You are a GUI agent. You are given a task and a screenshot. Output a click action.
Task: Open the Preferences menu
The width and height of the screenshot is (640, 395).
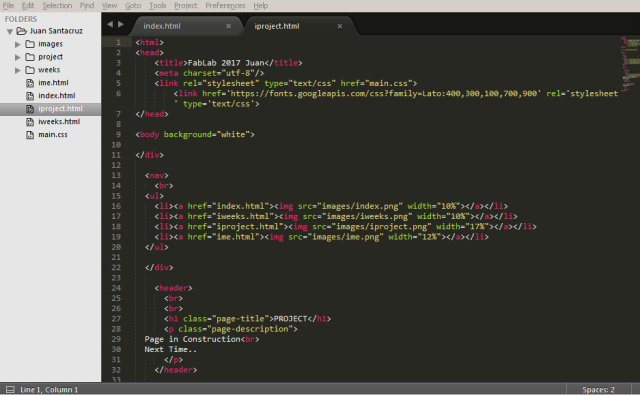click(x=225, y=6)
